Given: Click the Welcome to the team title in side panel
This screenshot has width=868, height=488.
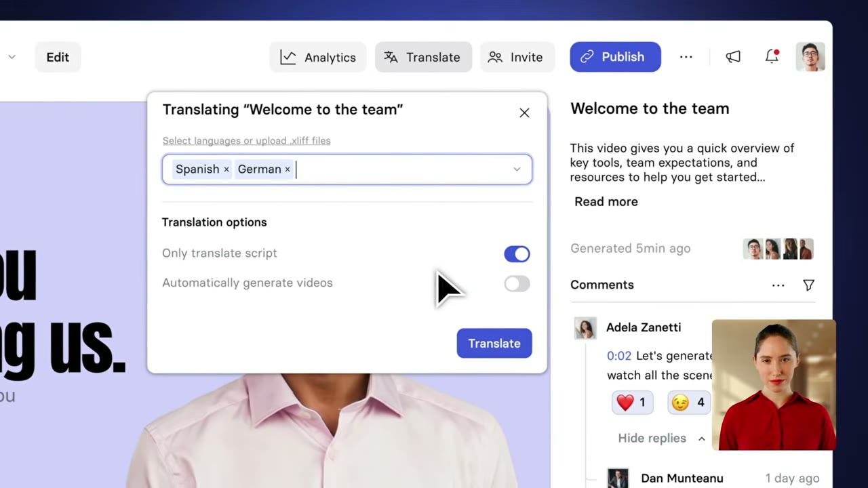Looking at the screenshot, I should [x=650, y=108].
